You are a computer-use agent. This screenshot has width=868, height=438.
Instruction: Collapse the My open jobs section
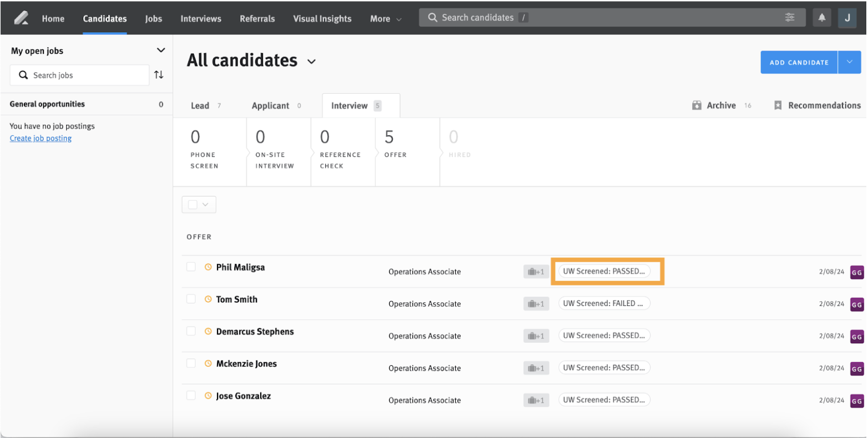pos(161,49)
